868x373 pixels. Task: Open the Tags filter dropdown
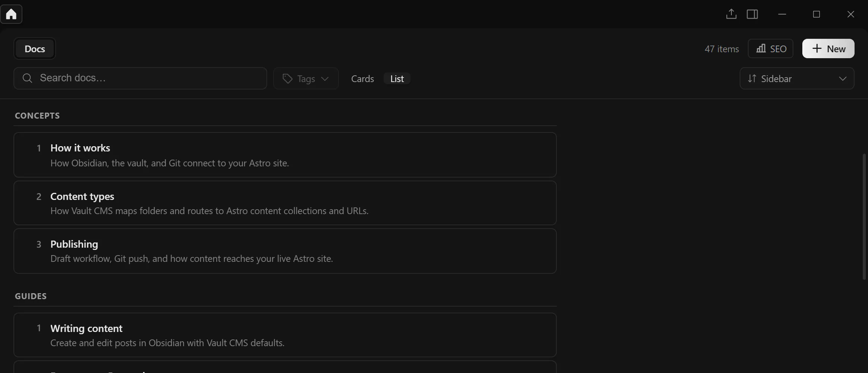[306, 78]
